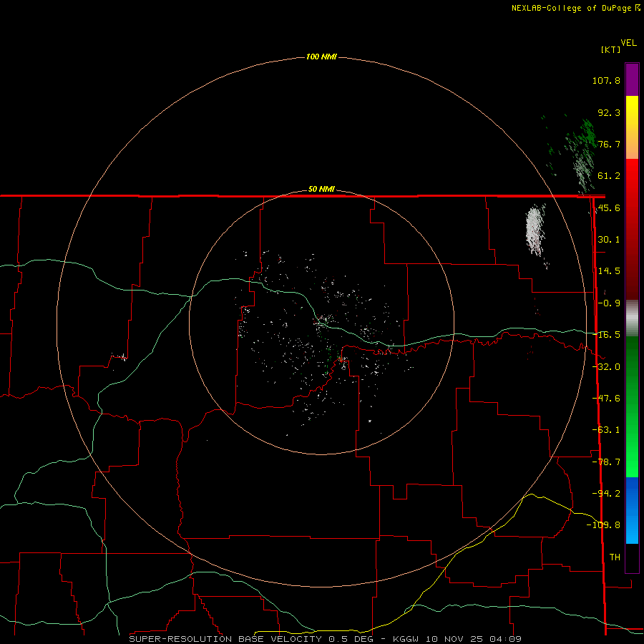The height and width of the screenshot is (644, 644).
Task: Click the purple segment of the velocity color bar
Action: coord(632,79)
